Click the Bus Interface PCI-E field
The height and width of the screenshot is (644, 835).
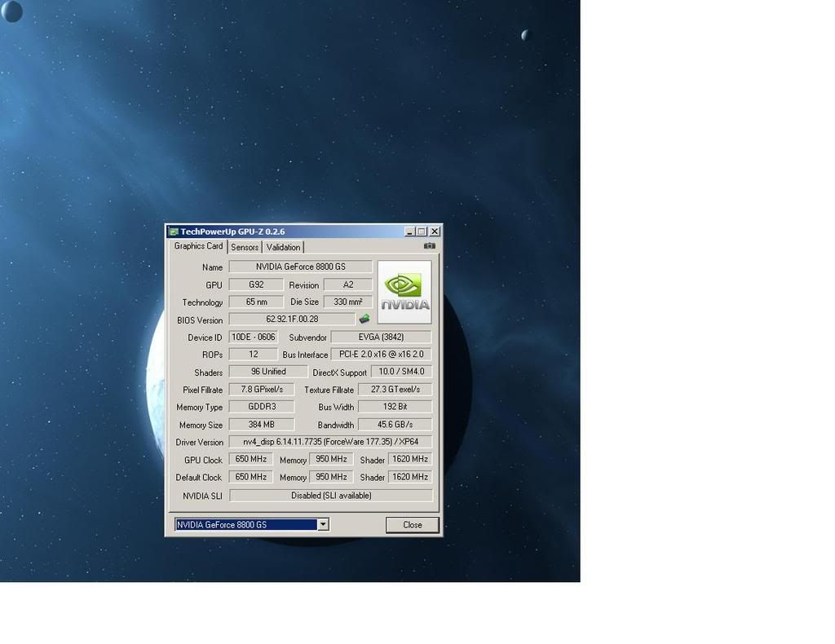pyautogui.click(x=380, y=355)
